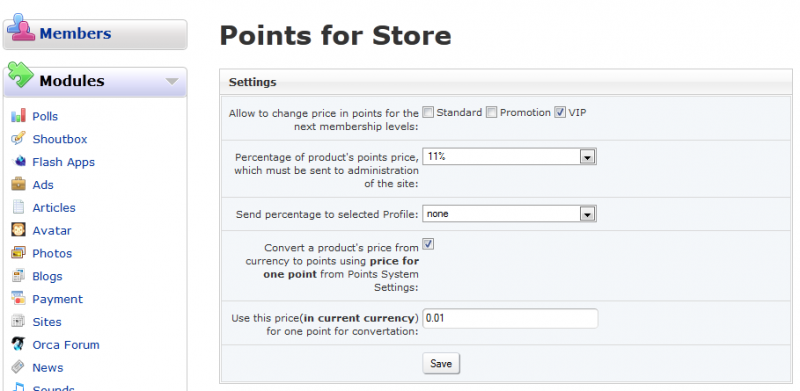Click the price for one point field
This screenshot has height=391, width=800.
coord(510,319)
